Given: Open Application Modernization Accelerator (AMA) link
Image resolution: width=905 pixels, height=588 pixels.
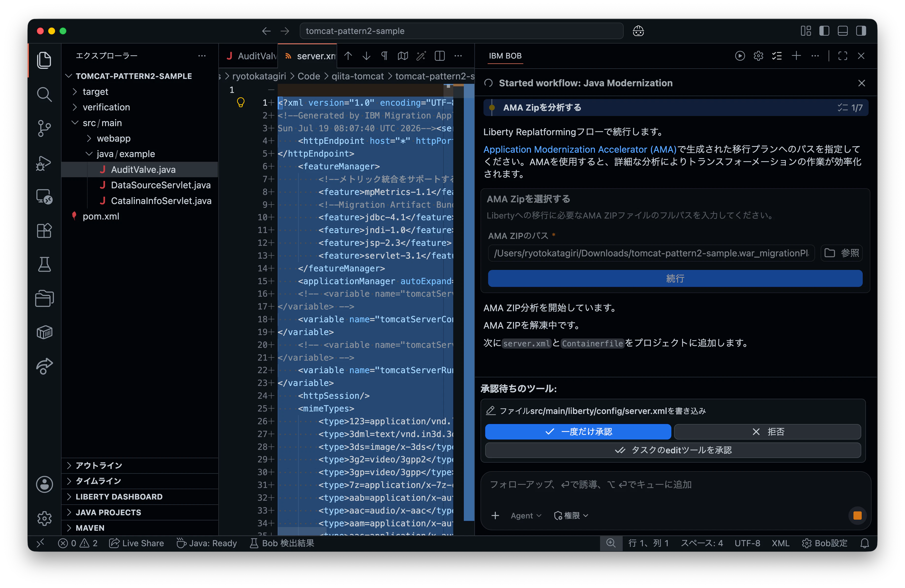Looking at the screenshot, I should point(579,149).
